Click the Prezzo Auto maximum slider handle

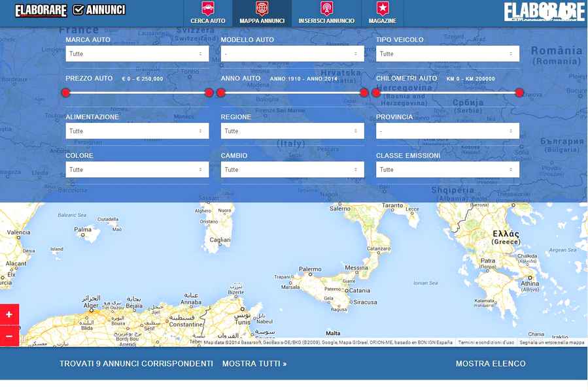(x=209, y=93)
